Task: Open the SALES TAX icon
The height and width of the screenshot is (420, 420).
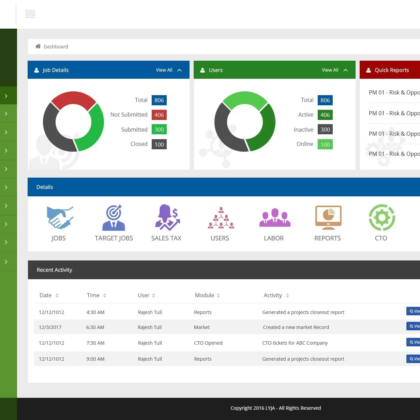Action: (x=167, y=217)
